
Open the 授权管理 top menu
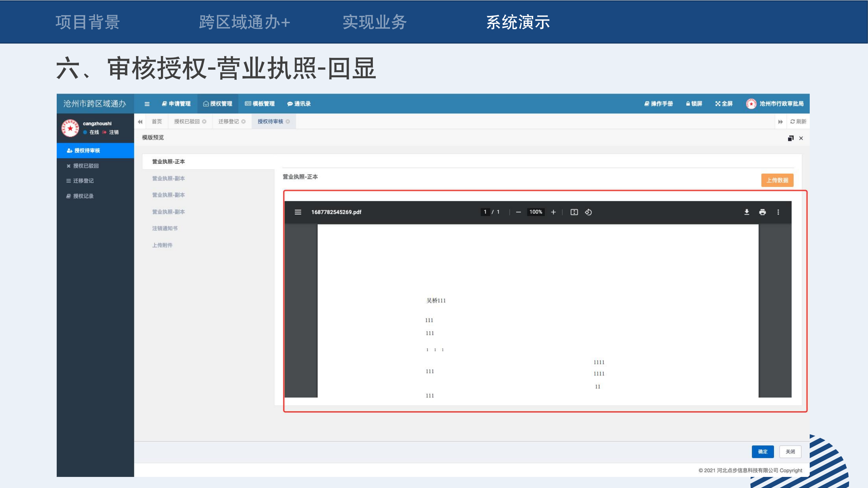pyautogui.click(x=218, y=104)
